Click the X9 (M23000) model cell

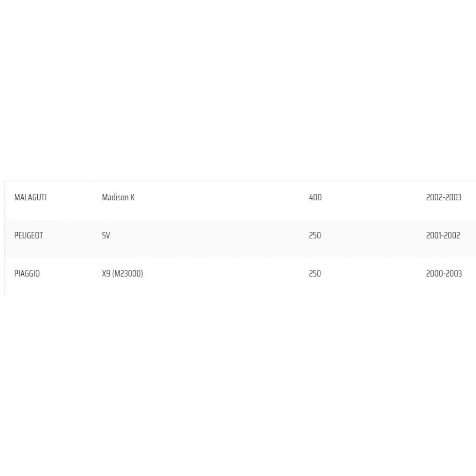point(122,273)
